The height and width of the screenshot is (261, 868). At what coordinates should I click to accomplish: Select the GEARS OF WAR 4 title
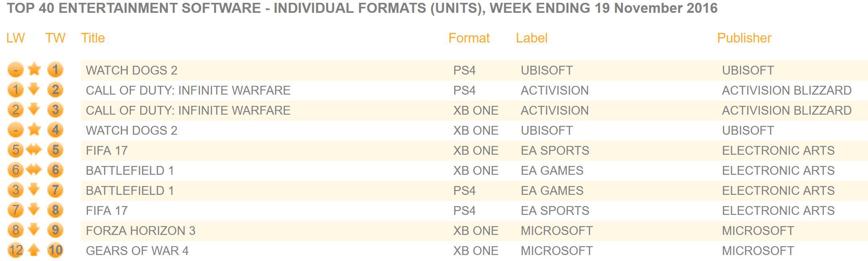point(137,251)
